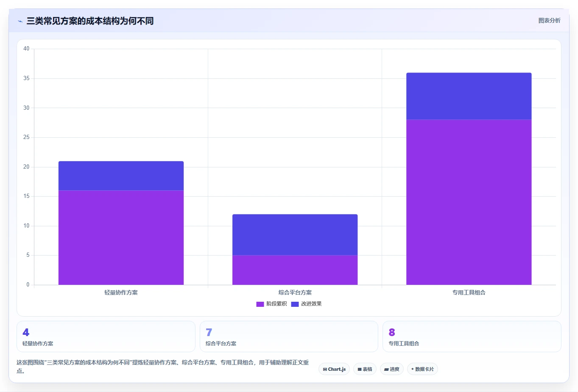
Task: Click the purple 阶段累积 bar for 专用工具组合
Action: 469,202
